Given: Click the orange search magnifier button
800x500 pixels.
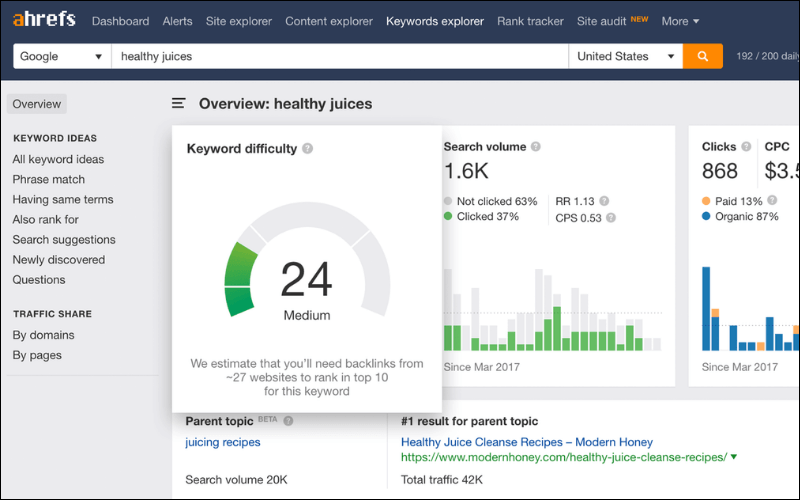Looking at the screenshot, I should click(703, 57).
